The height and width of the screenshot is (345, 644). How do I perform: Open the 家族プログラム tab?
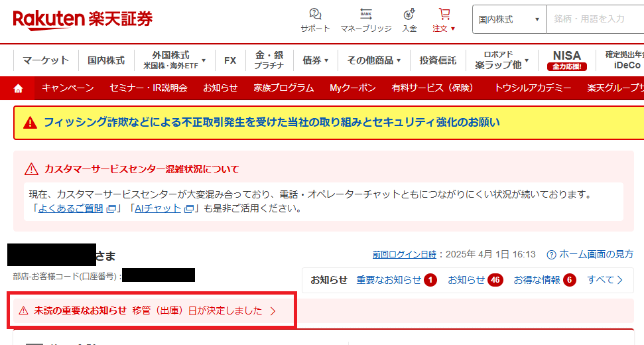click(284, 88)
